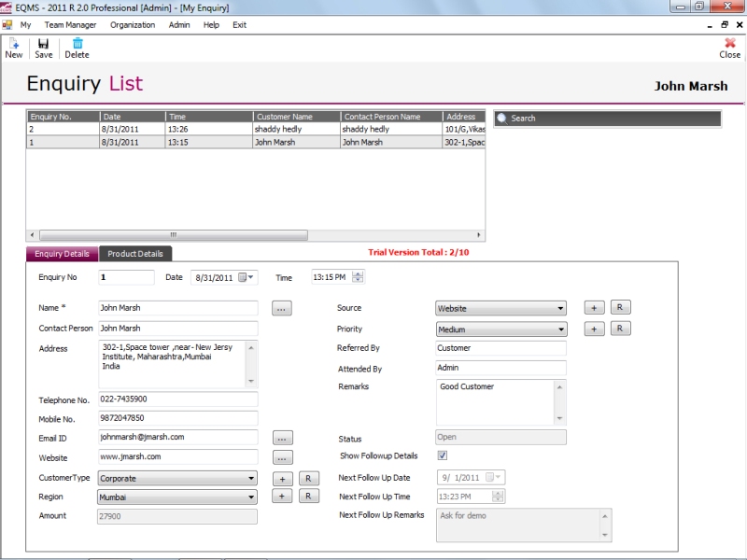The height and width of the screenshot is (560, 747).
Task: Click the plus button next to Source
Action: 594,307
